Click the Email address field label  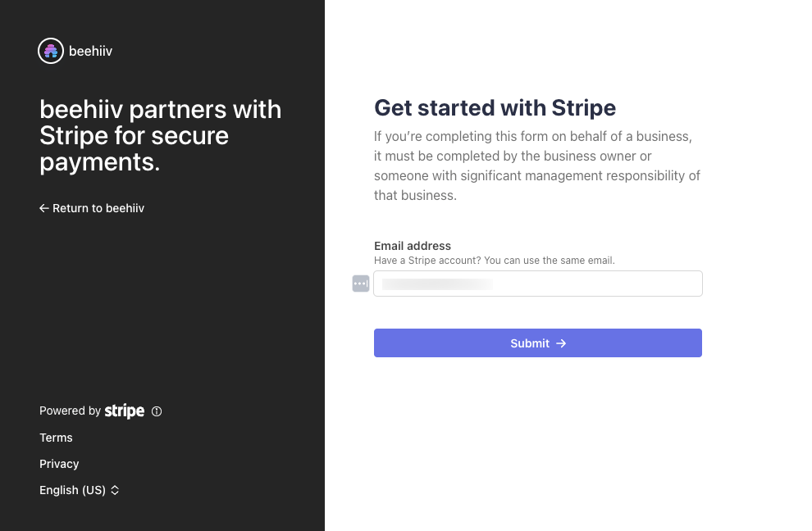tap(413, 246)
